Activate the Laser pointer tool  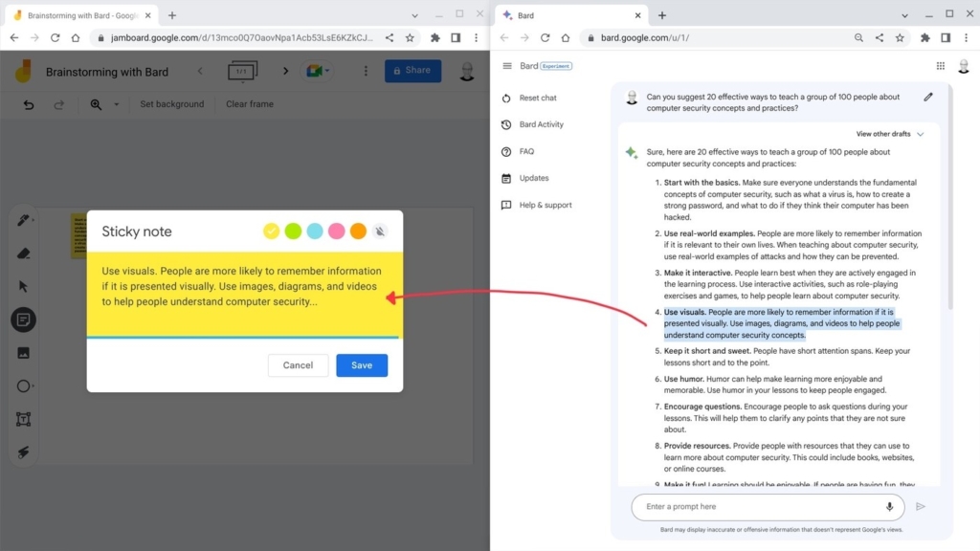[23, 452]
